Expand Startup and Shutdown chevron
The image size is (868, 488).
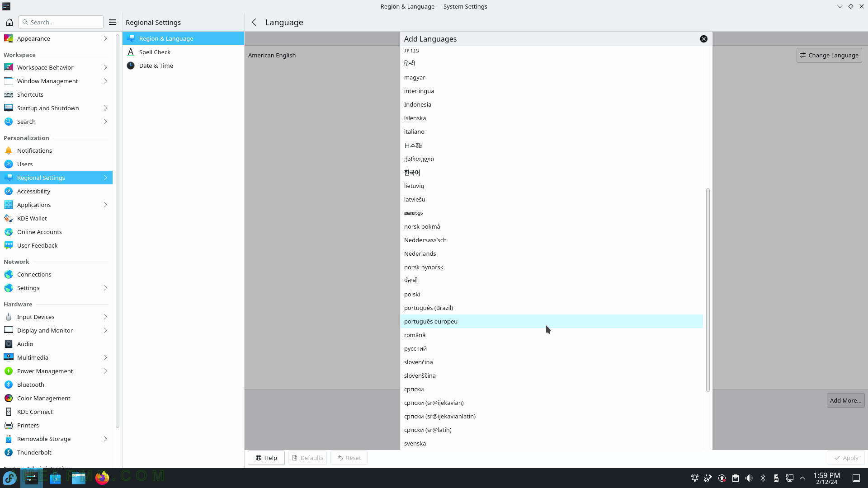click(105, 108)
